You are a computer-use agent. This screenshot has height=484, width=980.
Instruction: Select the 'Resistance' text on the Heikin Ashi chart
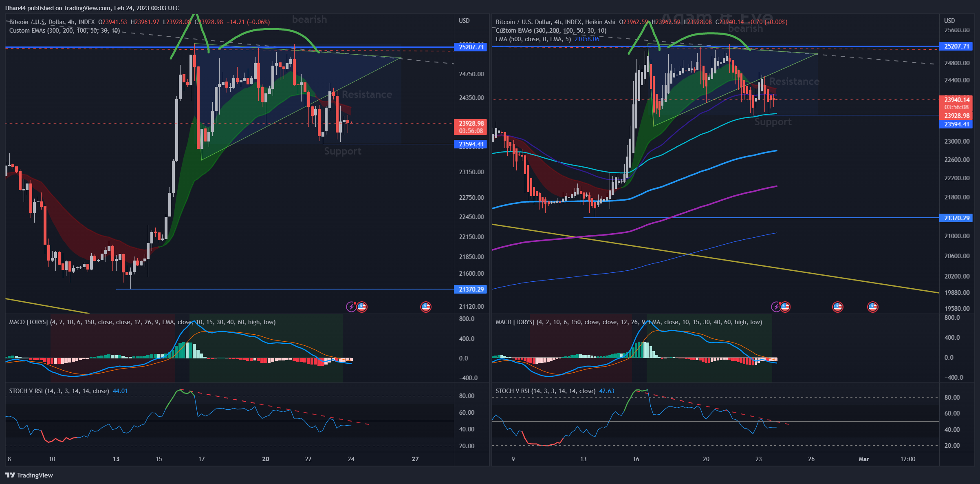click(794, 82)
